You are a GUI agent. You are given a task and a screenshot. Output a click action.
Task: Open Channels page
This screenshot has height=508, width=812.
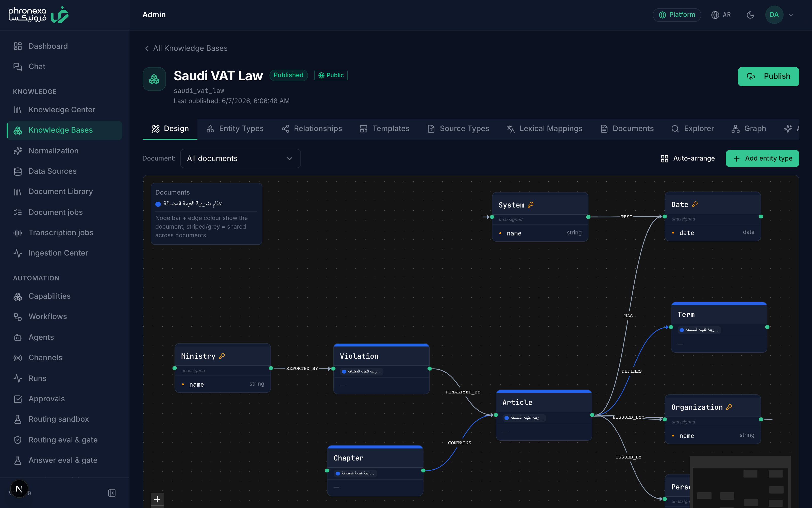point(64,357)
